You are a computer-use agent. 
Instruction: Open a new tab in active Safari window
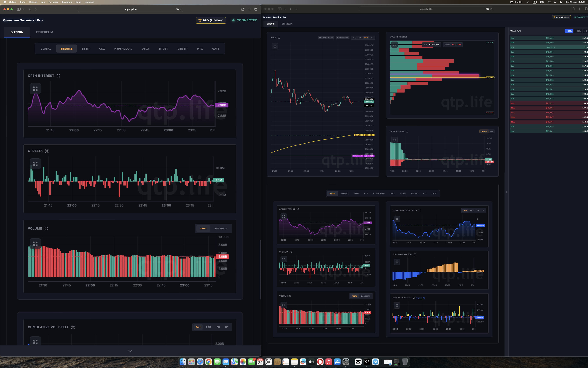coord(249,9)
